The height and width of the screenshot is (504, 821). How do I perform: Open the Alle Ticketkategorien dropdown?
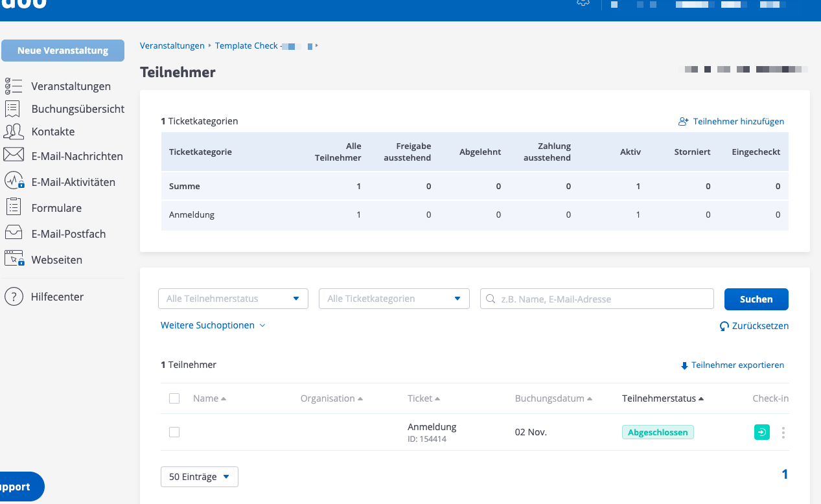coord(393,299)
